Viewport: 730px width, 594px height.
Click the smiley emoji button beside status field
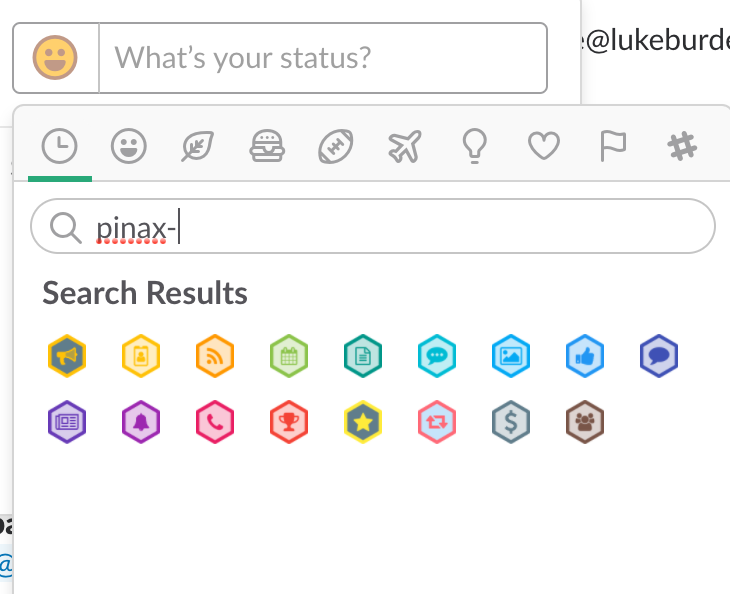(x=56, y=58)
